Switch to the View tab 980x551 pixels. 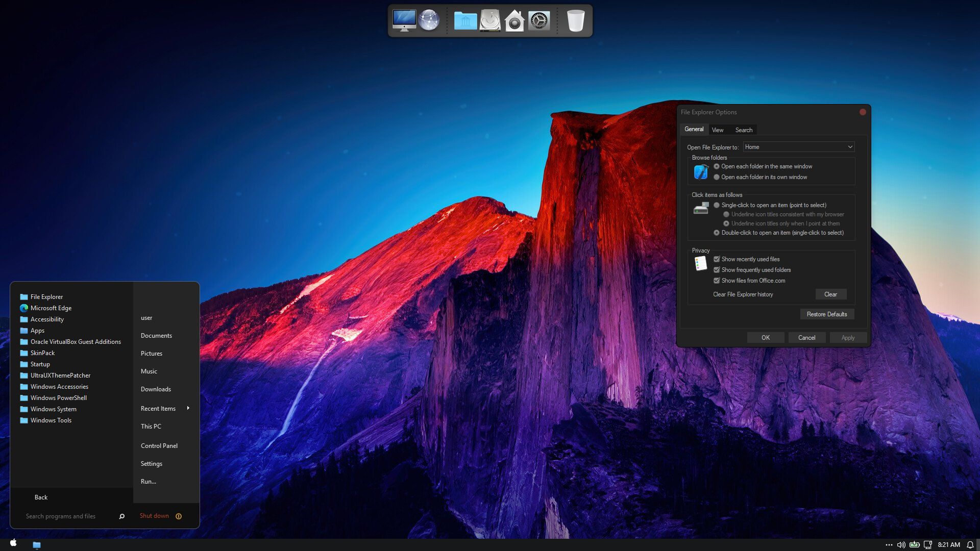point(717,130)
